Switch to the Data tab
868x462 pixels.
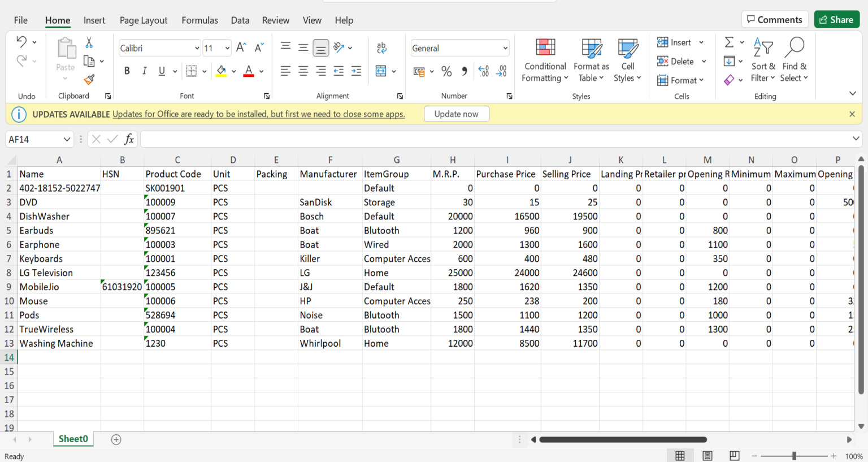click(x=240, y=20)
